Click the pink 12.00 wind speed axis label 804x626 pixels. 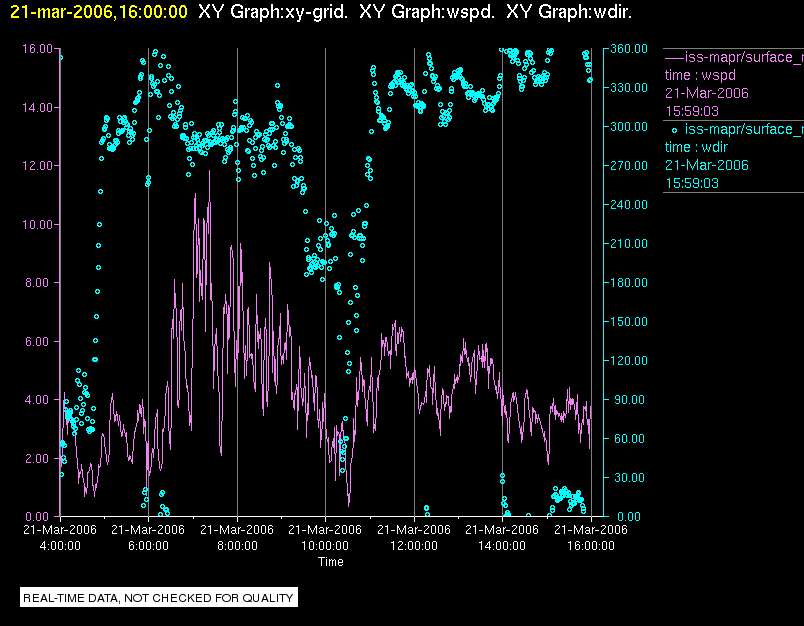(x=37, y=166)
